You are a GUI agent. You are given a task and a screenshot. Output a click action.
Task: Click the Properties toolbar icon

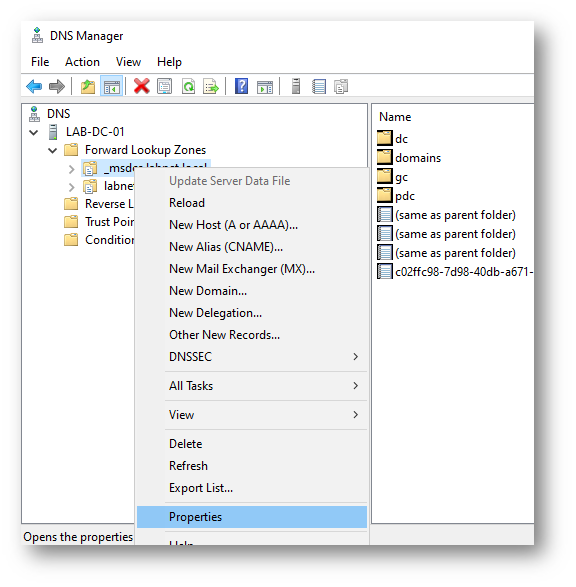click(165, 86)
